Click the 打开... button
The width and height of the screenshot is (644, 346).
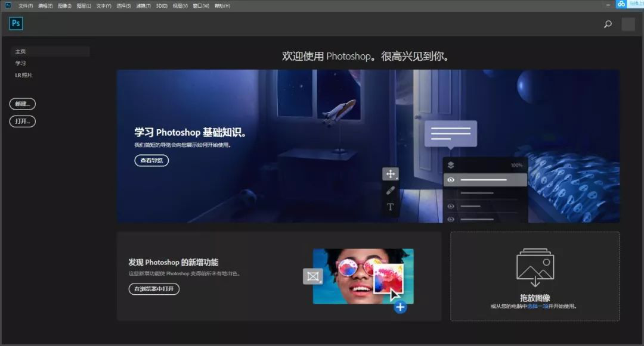click(23, 121)
